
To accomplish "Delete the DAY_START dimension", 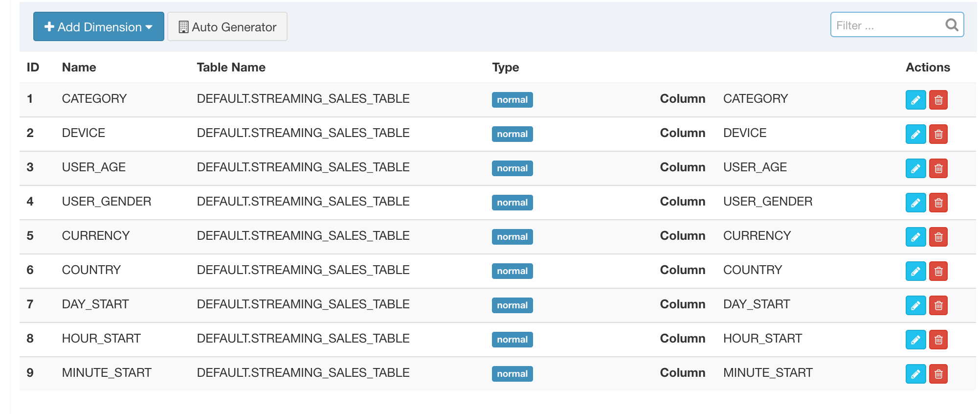I will click(x=938, y=305).
